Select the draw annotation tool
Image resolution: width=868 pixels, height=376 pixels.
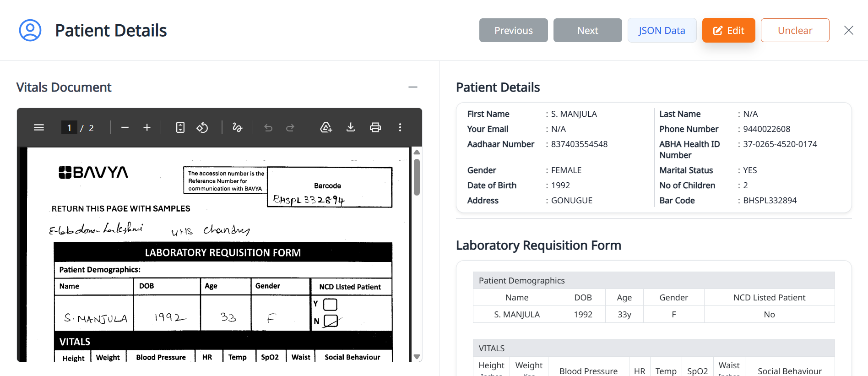pos(237,127)
